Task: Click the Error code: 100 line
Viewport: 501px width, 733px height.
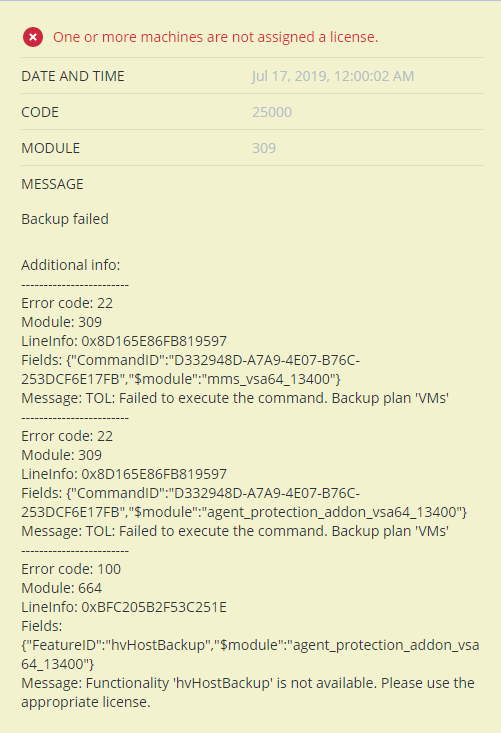Action: (71, 569)
